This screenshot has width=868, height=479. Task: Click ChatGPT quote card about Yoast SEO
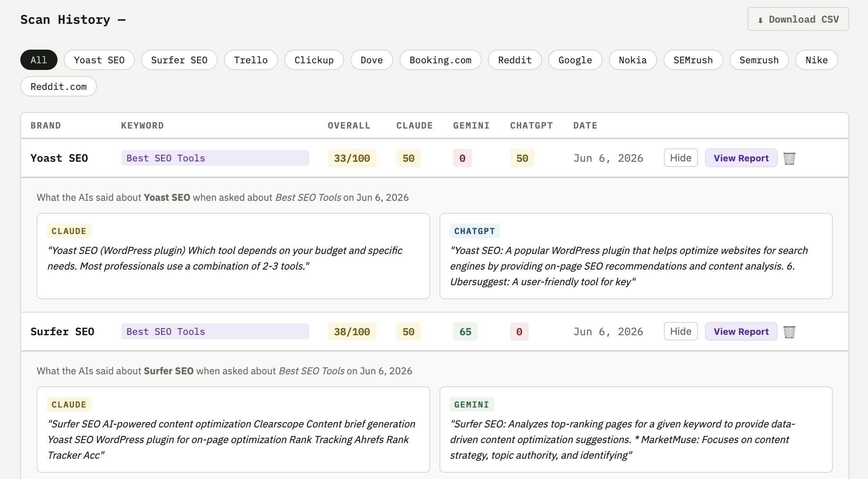pos(636,256)
